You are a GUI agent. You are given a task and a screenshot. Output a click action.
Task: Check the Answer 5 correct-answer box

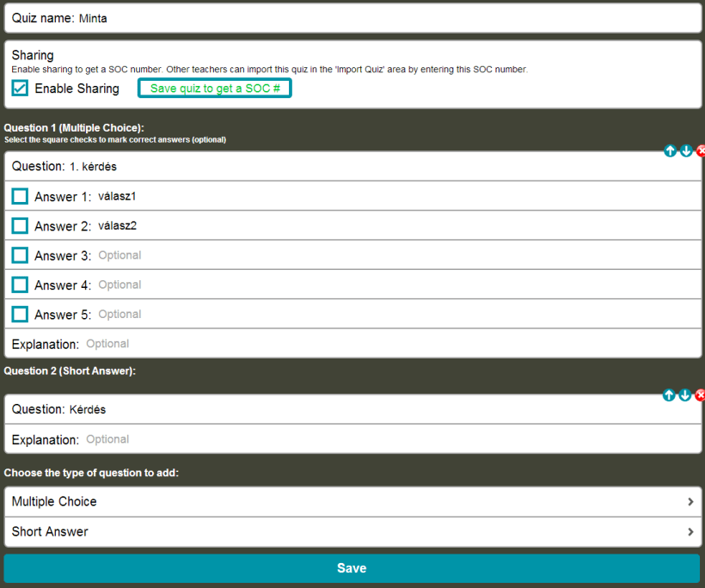[x=19, y=314]
